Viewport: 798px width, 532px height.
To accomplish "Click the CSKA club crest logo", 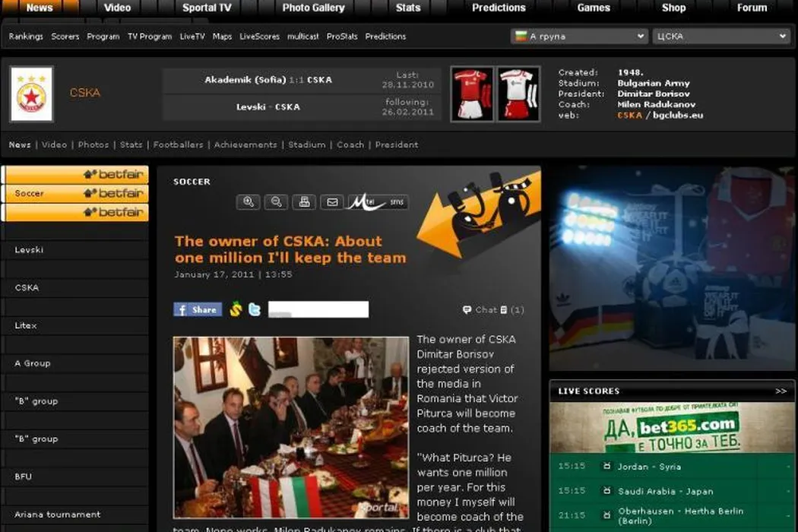I will (x=32, y=94).
